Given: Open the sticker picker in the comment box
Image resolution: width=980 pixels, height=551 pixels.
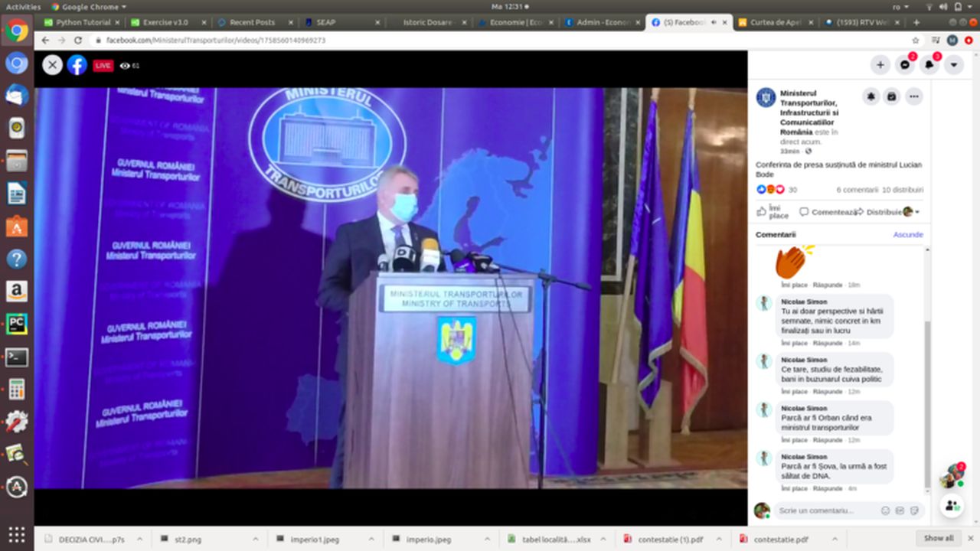Looking at the screenshot, I should tap(913, 510).
